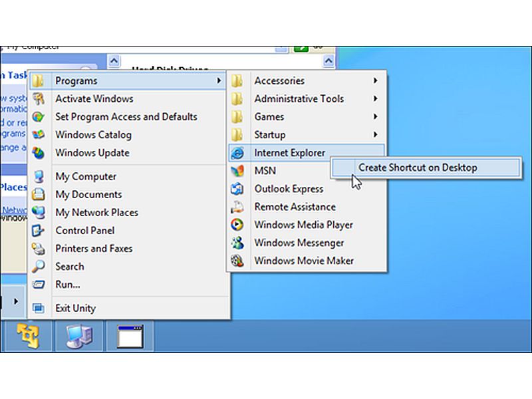532x399 pixels.
Task: Click the Exit Unity icon
Action: point(38,308)
